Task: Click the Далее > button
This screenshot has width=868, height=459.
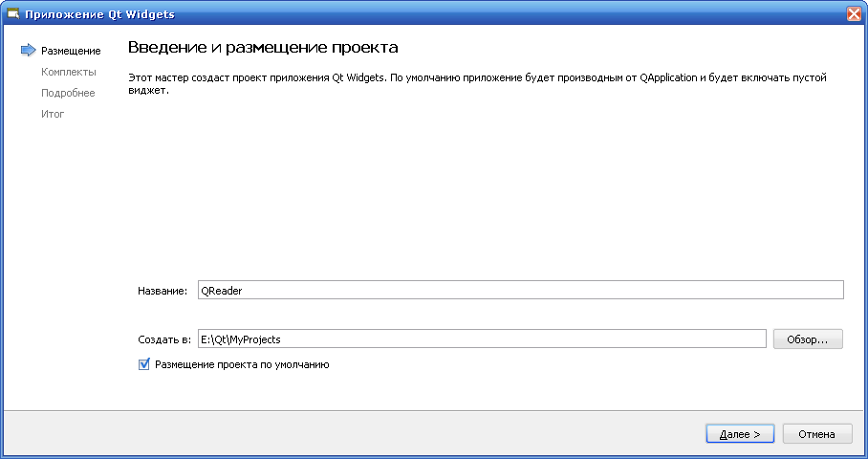Action: pos(740,434)
